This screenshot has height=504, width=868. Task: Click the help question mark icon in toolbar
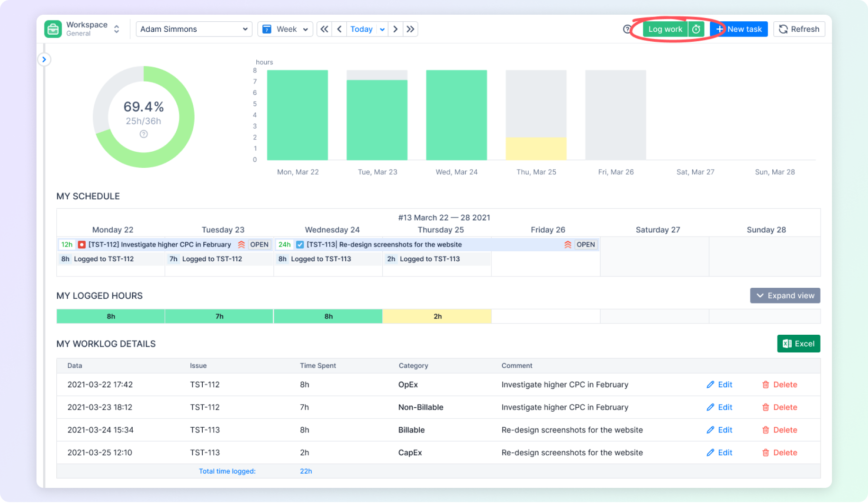pyautogui.click(x=627, y=29)
